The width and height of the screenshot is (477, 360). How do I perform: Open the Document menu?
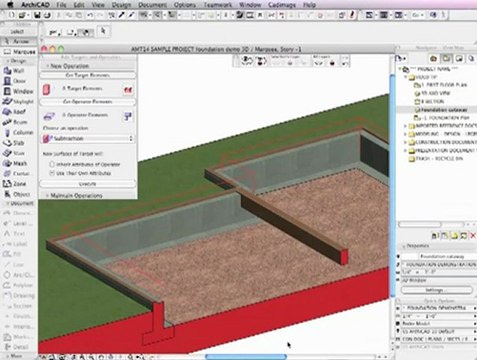click(152, 5)
